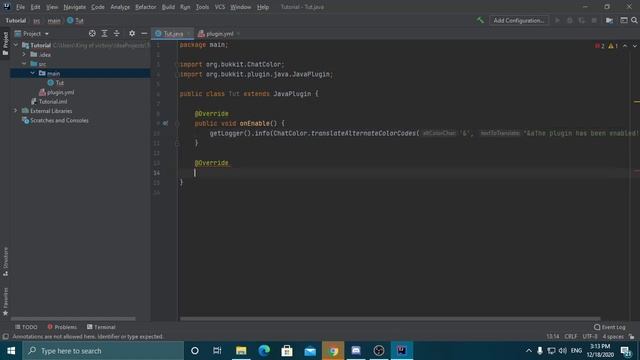
Task: Collapse the src folder
Action: tap(24, 64)
